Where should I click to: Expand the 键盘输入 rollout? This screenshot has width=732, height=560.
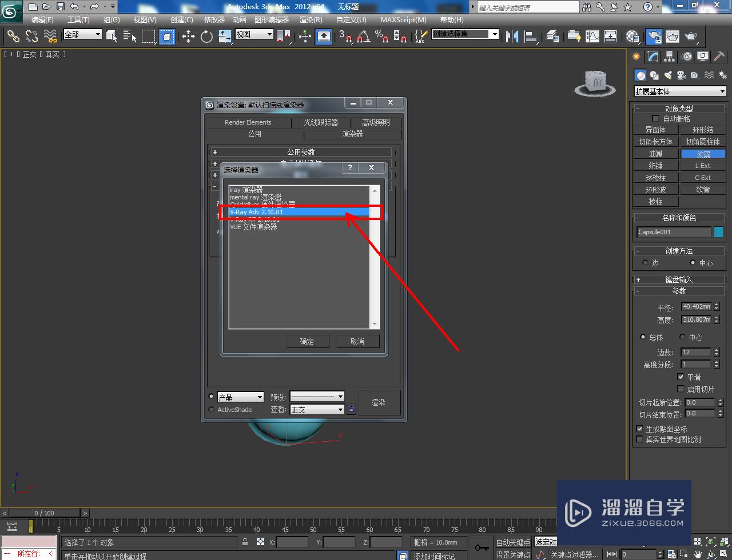coord(679,279)
